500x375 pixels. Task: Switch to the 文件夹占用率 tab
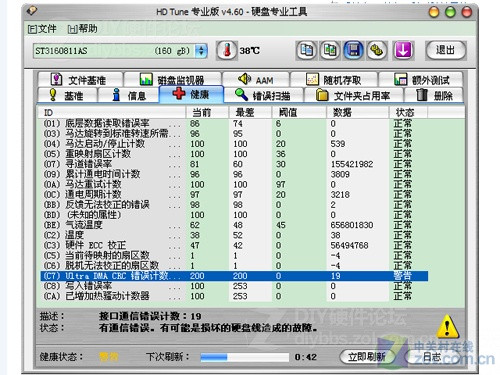click(x=353, y=95)
